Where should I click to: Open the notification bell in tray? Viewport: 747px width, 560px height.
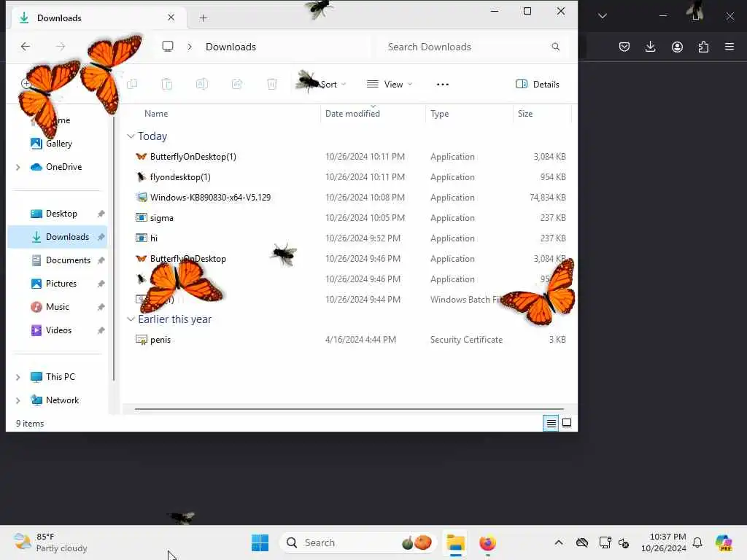pos(697,542)
